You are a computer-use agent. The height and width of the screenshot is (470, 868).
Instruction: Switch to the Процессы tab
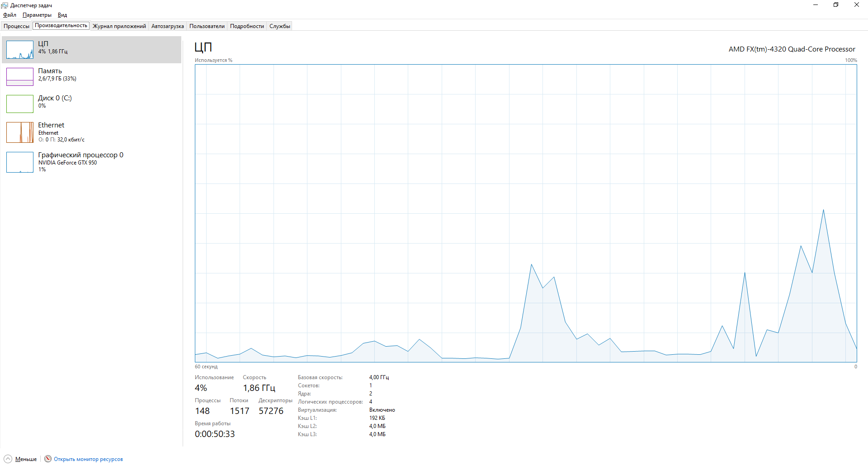(x=17, y=26)
